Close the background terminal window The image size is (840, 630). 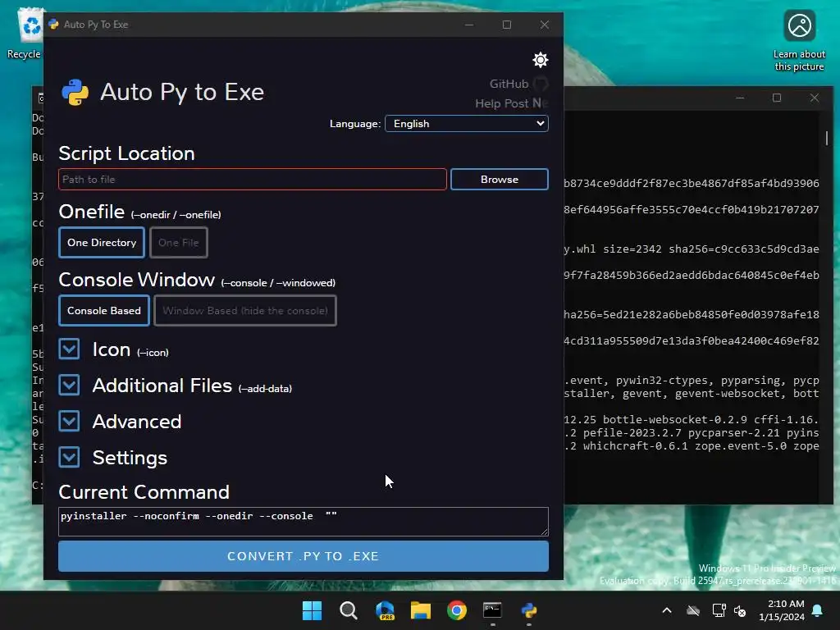(x=815, y=98)
